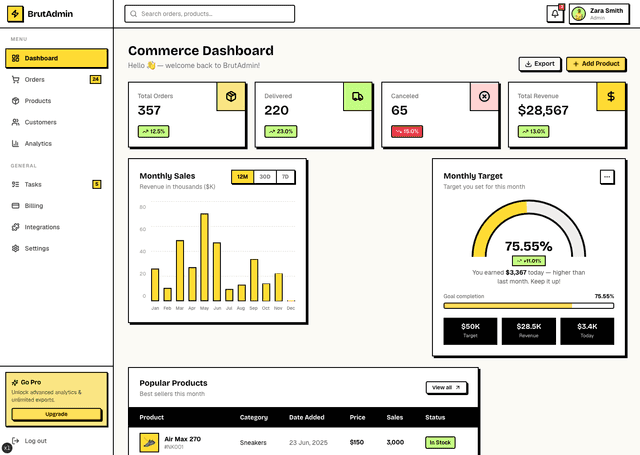Open the Monthly Target three-dot menu
This screenshot has width=640, height=455.
click(607, 177)
